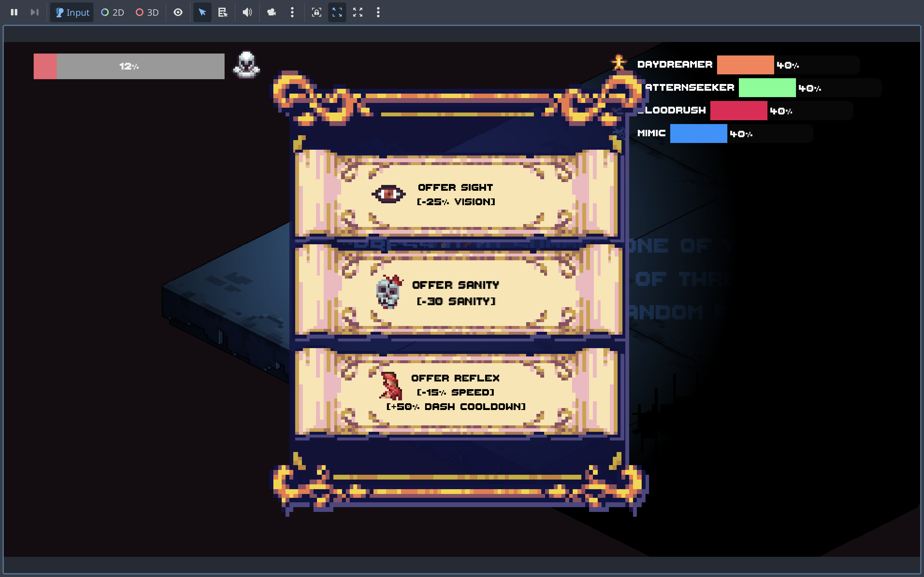This screenshot has height=577, width=924.
Task: Click the 12% red progress bar
Action: (x=129, y=66)
